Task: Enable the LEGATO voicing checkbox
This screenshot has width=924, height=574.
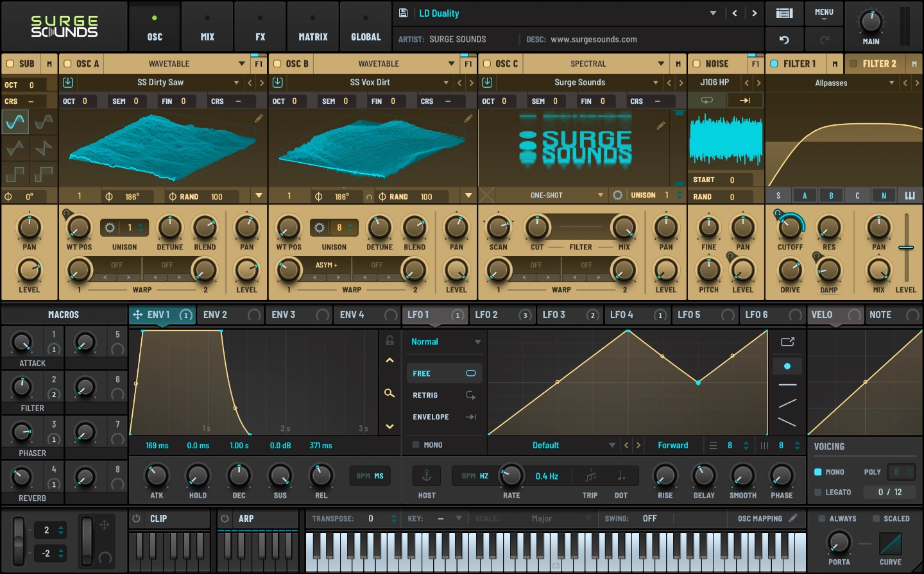Action: [x=818, y=492]
